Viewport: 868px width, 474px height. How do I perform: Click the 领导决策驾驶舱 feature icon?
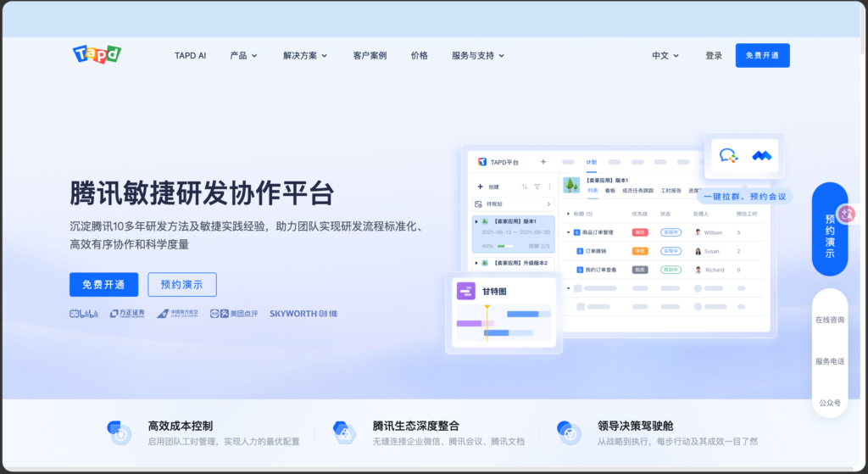point(569,433)
